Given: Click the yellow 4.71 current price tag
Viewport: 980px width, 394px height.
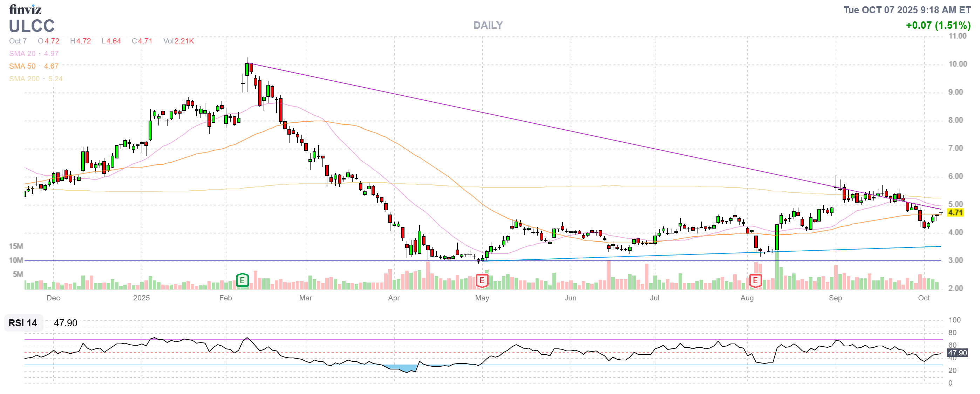Looking at the screenshot, I should [955, 212].
